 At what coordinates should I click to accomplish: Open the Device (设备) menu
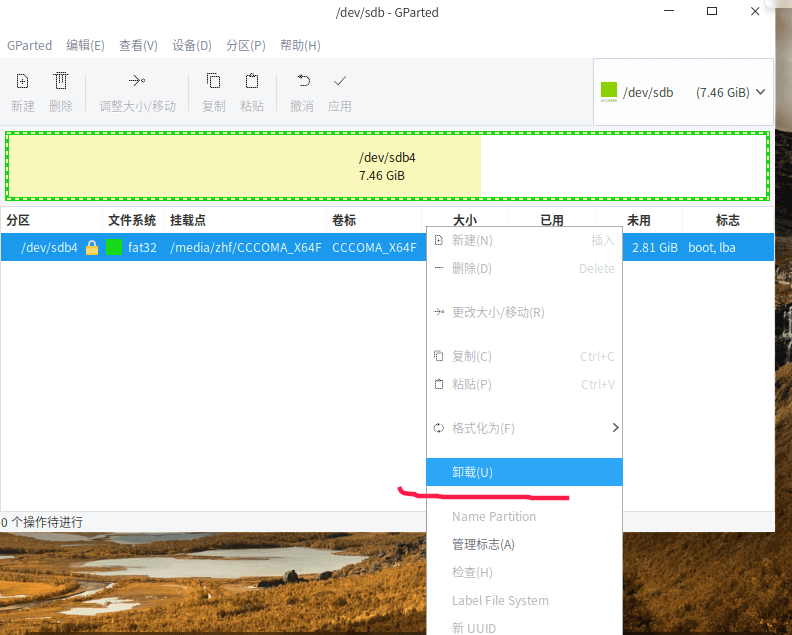191,45
